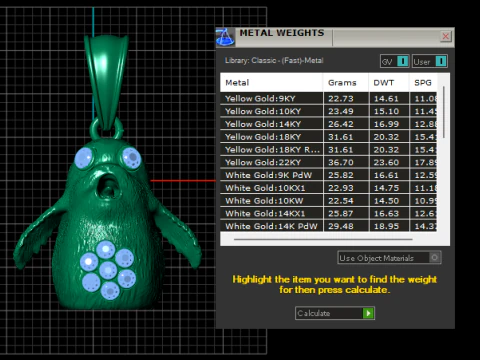
Task: Sort by the Grams column header
Action: 346,83
